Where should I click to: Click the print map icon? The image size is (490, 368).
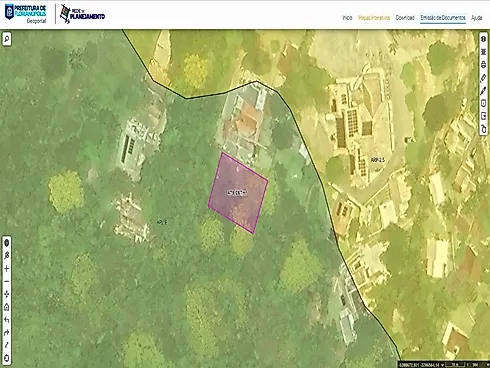[483, 65]
